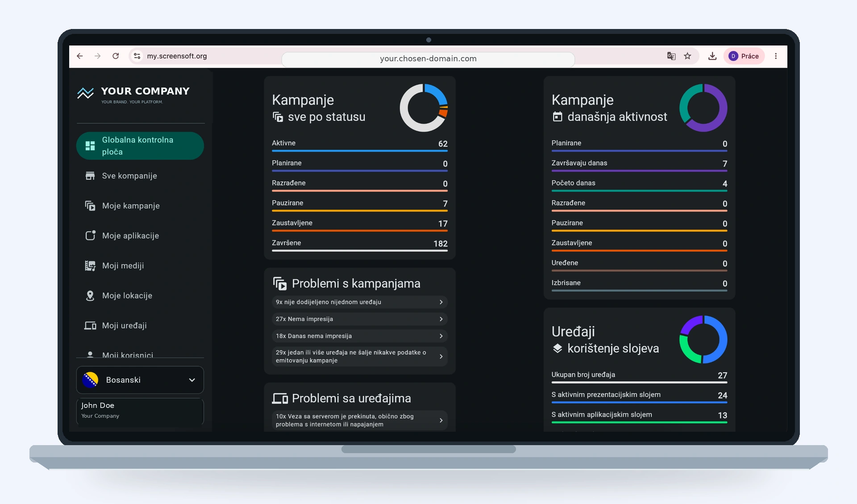Viewport: 857px width, 504px height.
Task: Open 9x nije dodijeljeno nijednom uređaju
Action: click(x=360, y=302)
